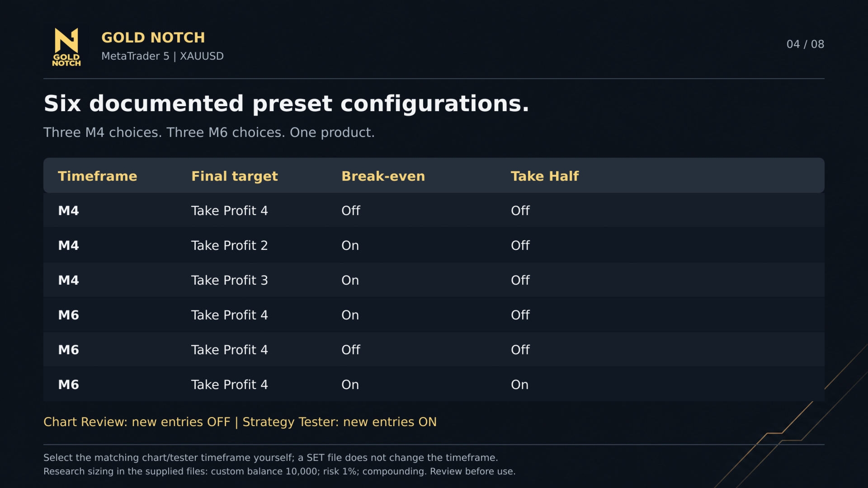Click Take Half On in the last M6 row
The height and width of the screenshot is (488, 868).
(519, 385)
